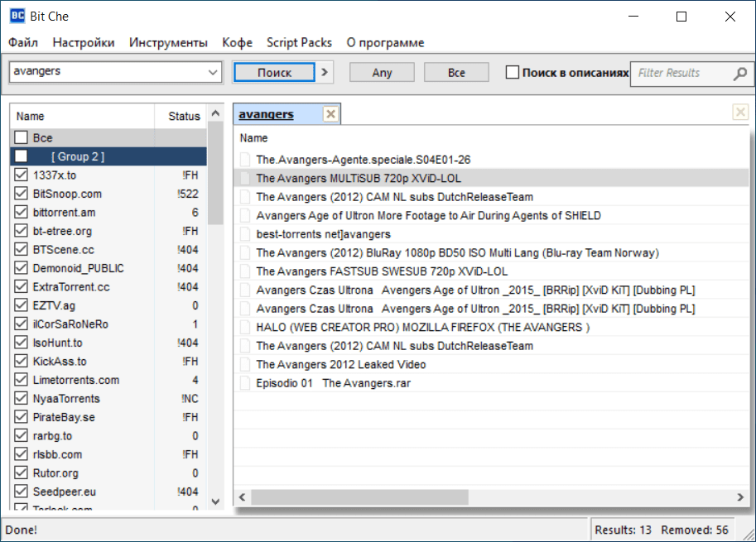Select the NyaaTorrents site row
Screen dimensions: 756x542
(x=108, y=398)
